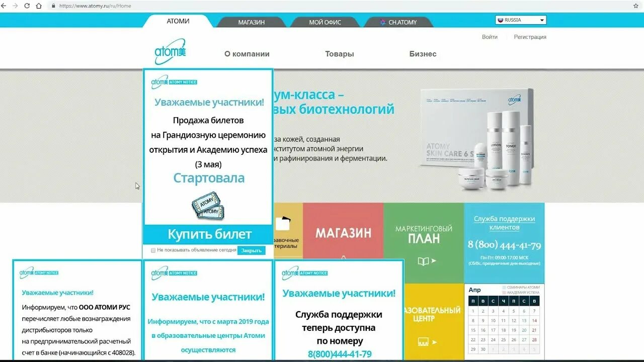Click the Atomy logo in the header
The width and height of the screenshot is (644, 362).
point(170,52)
